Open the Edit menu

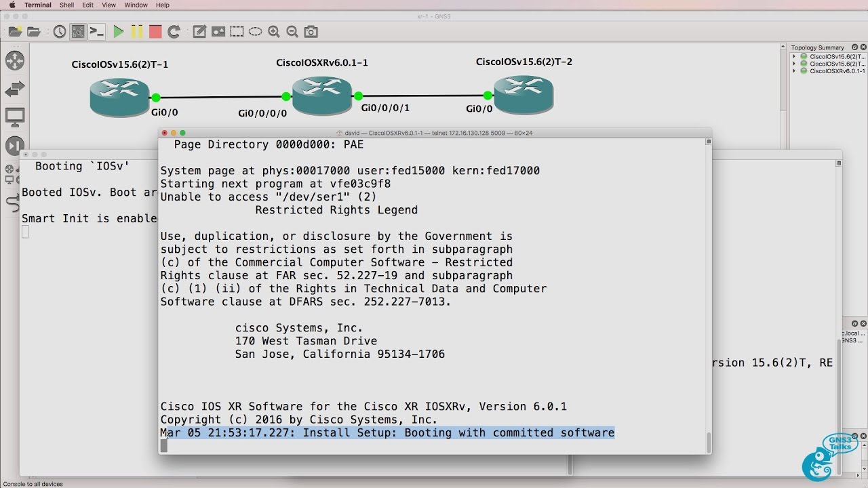88,5
